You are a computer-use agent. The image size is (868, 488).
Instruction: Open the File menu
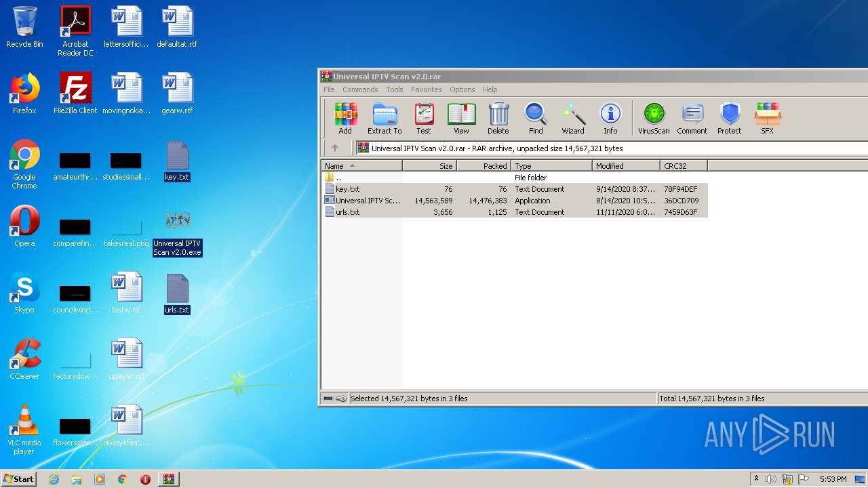[x=329, y=89]
